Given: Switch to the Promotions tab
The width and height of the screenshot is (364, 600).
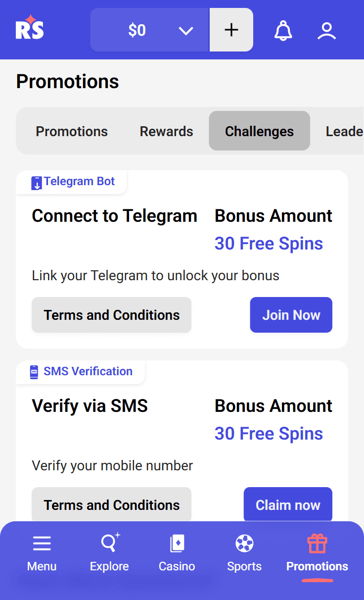Looking at the screenshot, I should (72, 131).
